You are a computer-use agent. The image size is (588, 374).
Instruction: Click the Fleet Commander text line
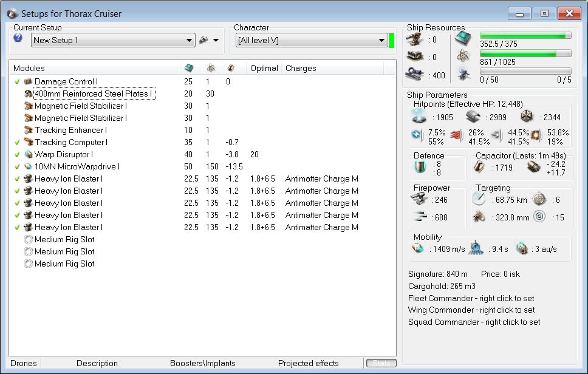click(471, 298)
